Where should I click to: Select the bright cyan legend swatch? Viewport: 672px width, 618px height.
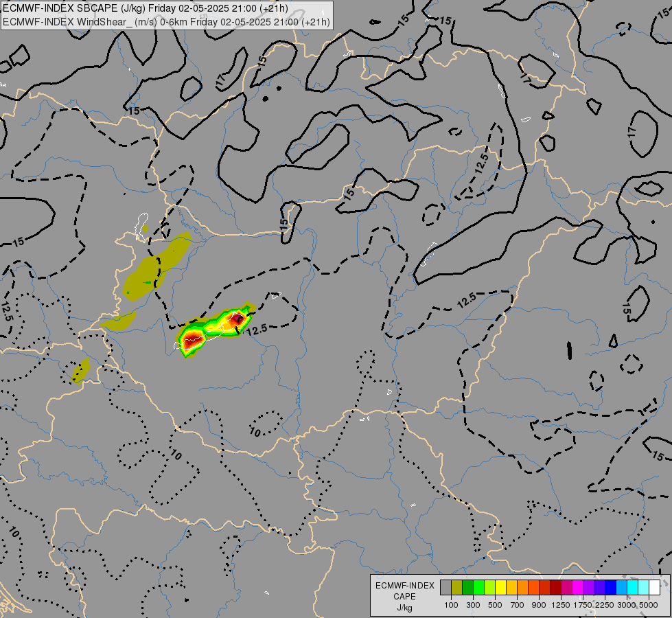(x=633, y=587)
